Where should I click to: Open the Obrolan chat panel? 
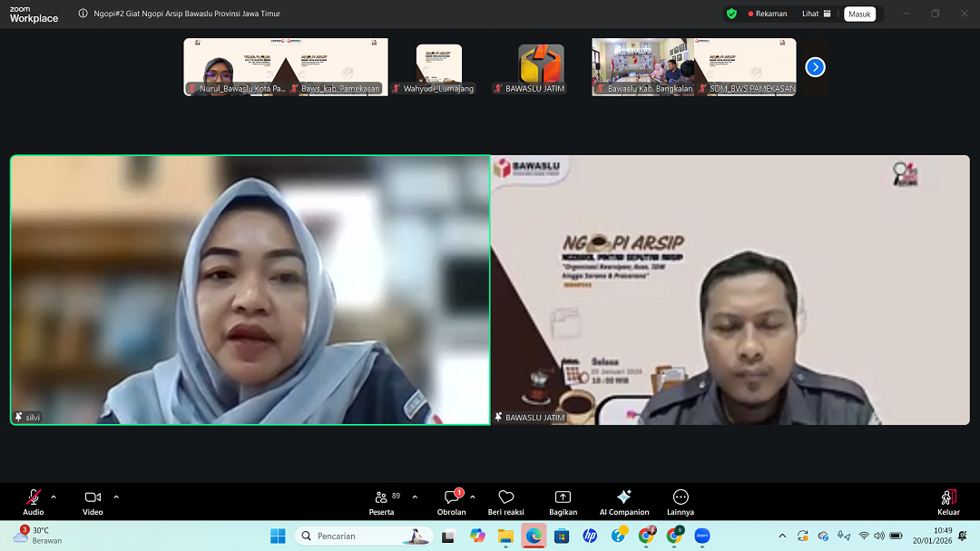(451, 502)
